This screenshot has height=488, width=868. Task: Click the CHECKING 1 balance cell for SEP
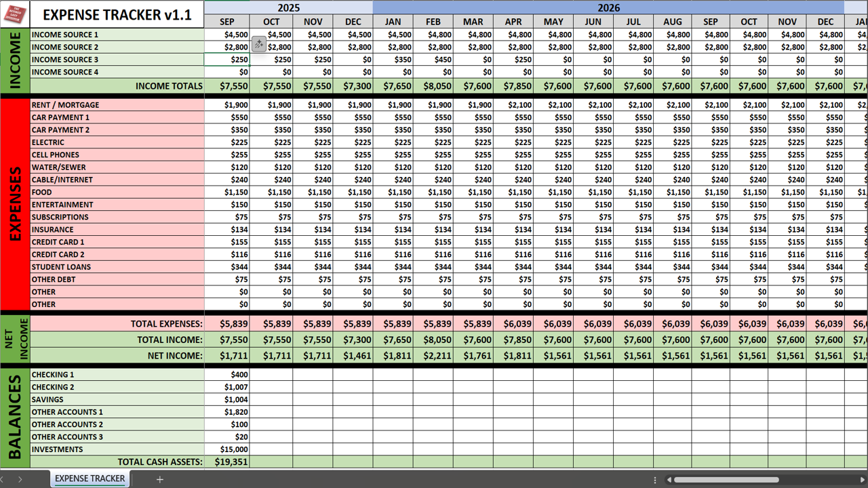227,375
